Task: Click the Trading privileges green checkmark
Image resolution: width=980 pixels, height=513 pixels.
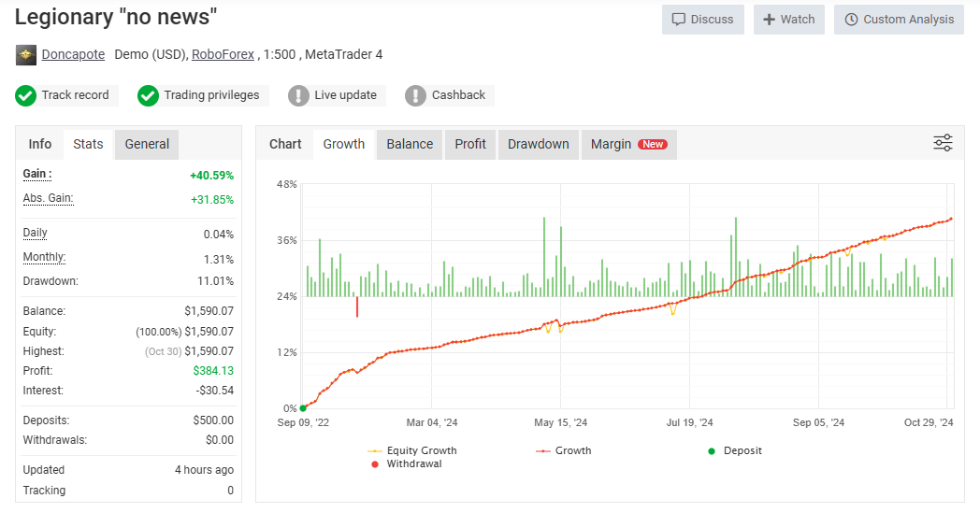Action: [148, 95]
